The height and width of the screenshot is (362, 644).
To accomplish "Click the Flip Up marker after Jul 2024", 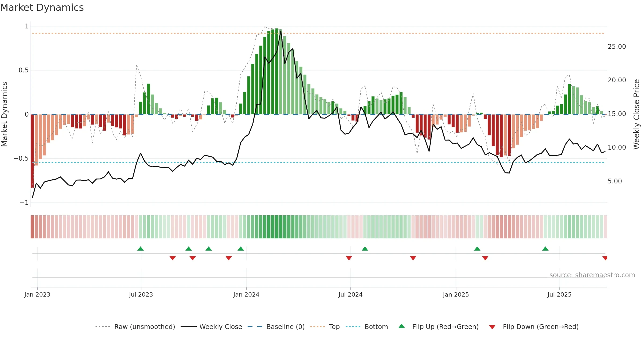I will point(365,249).
